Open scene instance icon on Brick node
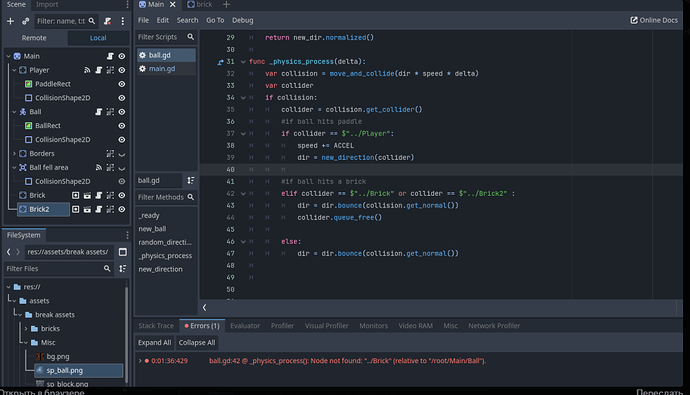This screenshot has width=690, height=395. pos(76,195)
